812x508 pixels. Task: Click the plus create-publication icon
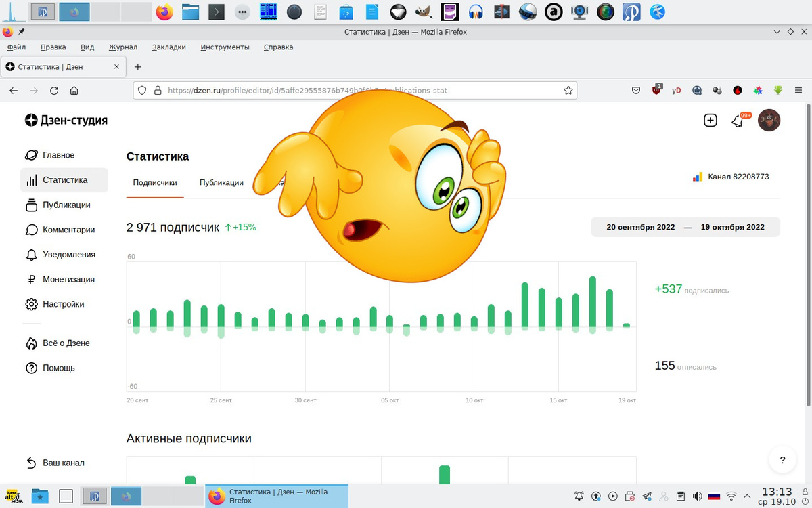(x=710, y=121)
